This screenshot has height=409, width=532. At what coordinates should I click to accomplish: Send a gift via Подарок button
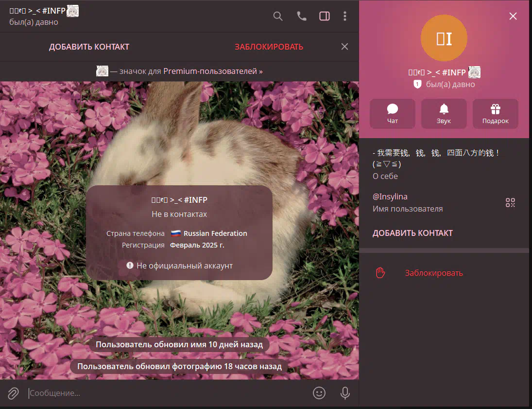(495, 114)
